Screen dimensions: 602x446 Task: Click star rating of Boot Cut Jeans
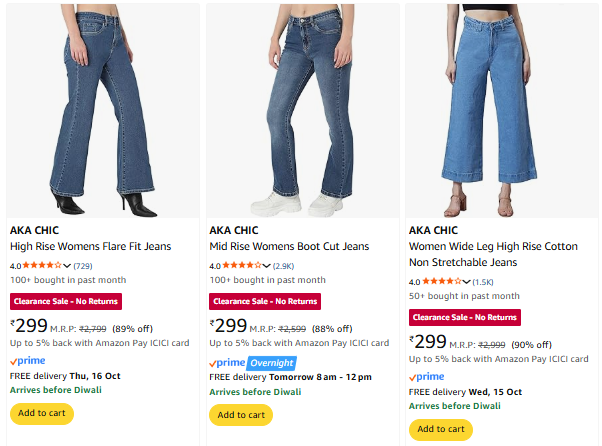pos(242,266)
